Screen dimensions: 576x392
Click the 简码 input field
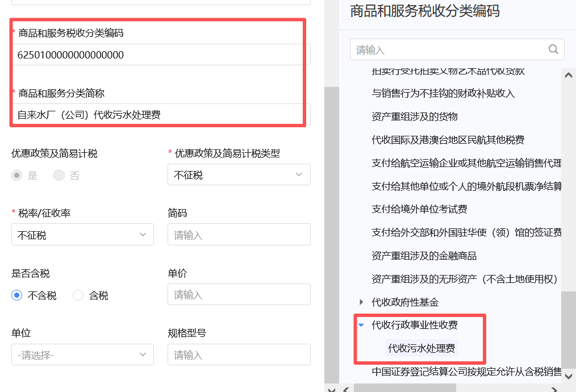(239, 235)
